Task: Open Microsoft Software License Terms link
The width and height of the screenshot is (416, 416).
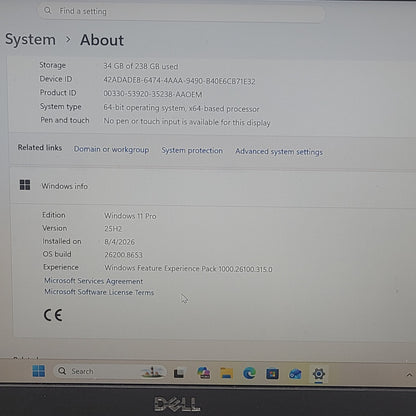Action: [x=99, y=292]
